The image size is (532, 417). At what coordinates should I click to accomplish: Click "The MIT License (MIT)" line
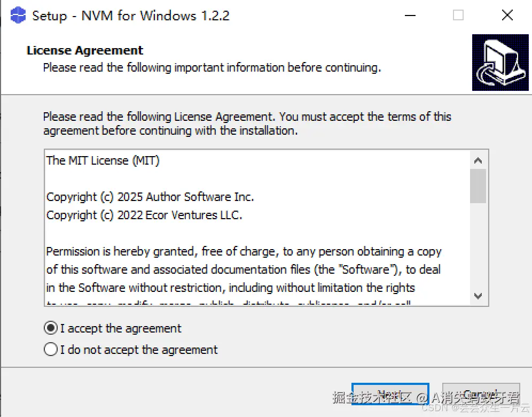103,160
